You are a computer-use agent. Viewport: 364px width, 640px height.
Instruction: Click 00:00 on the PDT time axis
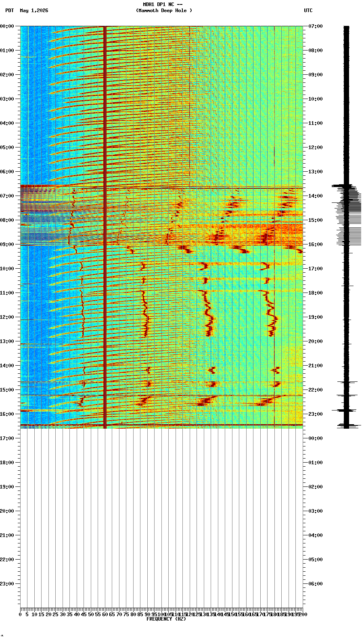pyautogui.click(x=7, y=26)
